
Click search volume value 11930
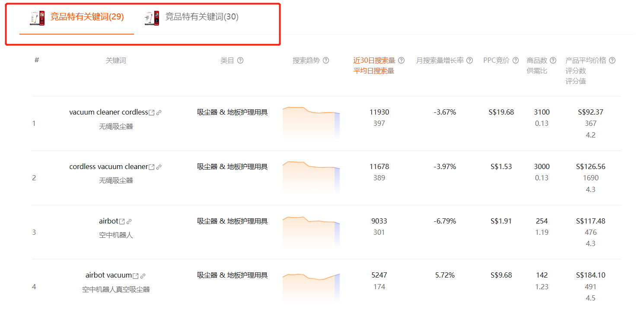coord(379,112)
